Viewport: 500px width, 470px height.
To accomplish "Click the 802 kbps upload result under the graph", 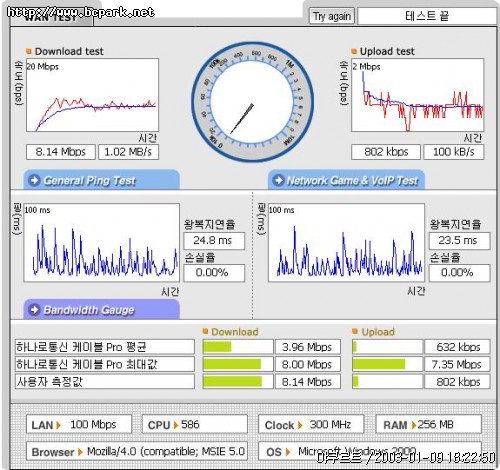I will [x=386, y=152].
